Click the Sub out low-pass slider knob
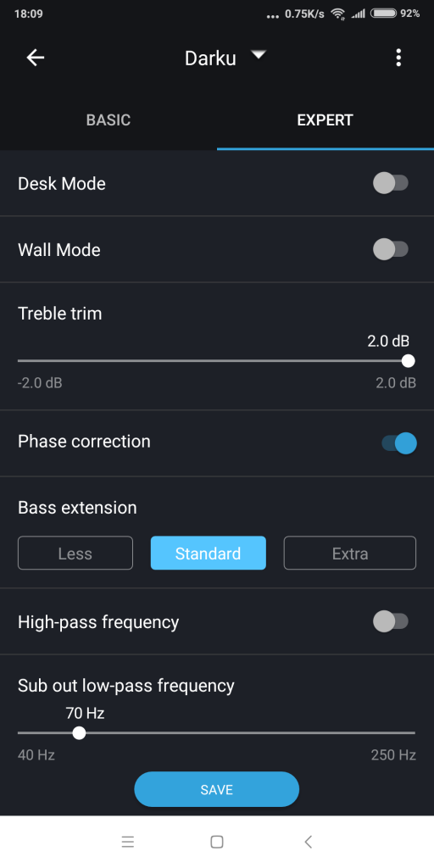This screenshot has width=434, height=868. (79, 733)
